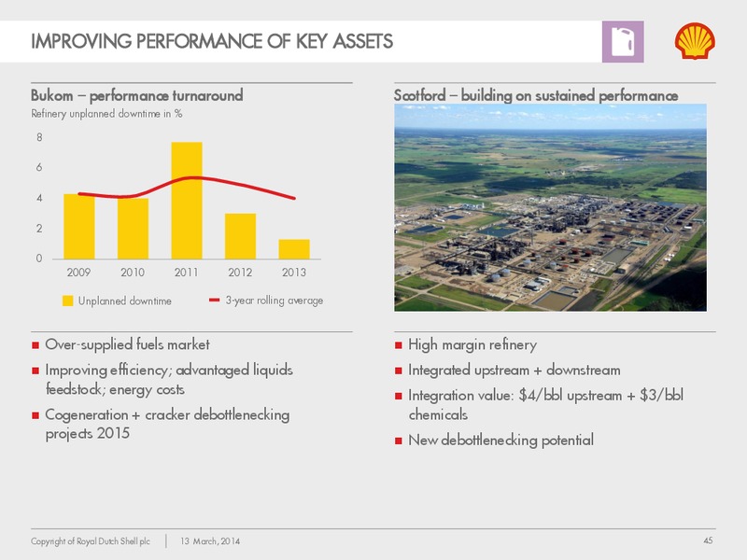This screenshot has width=747, height=560.
Task: Click the y-axis value 0
Action: [x=39, y=259]
